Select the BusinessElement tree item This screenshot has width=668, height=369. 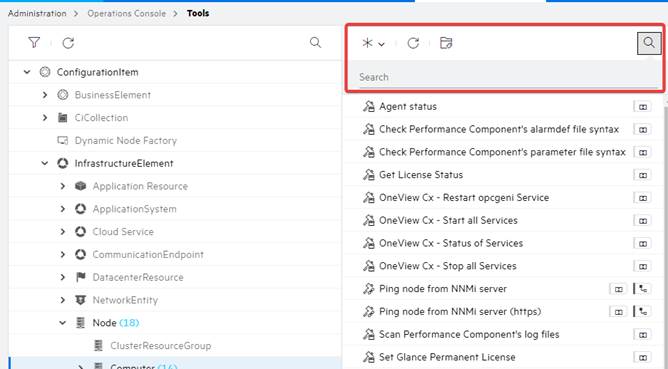click(x=112, y=95)
